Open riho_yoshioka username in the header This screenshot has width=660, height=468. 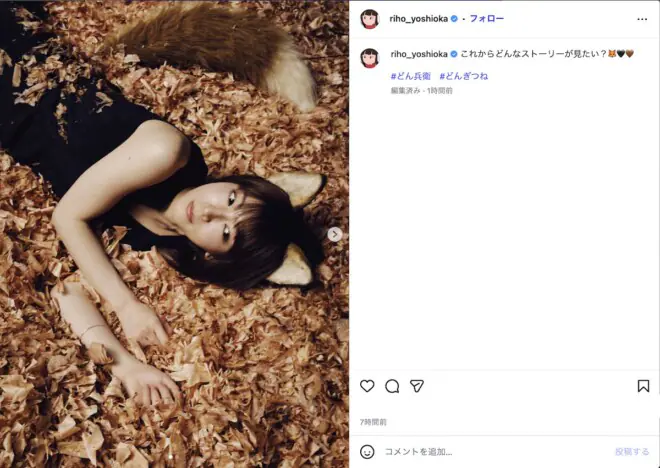(418, 19)
